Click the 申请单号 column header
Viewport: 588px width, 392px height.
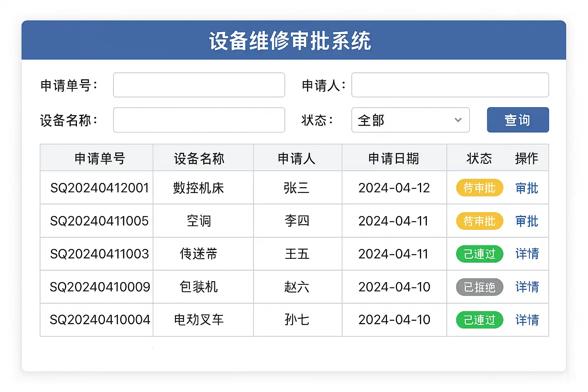point(100,158)
